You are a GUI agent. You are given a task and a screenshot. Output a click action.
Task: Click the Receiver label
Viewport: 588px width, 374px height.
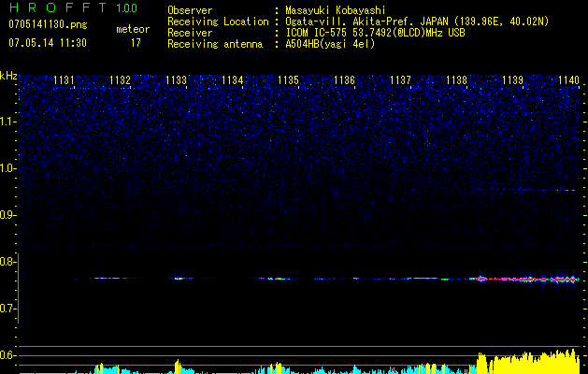click(190, 33)
